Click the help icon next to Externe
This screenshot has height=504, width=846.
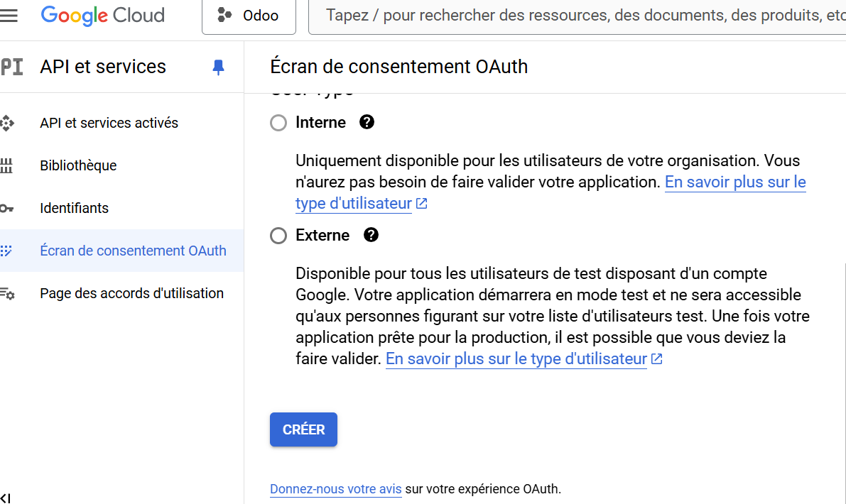(x=371, y=235)
